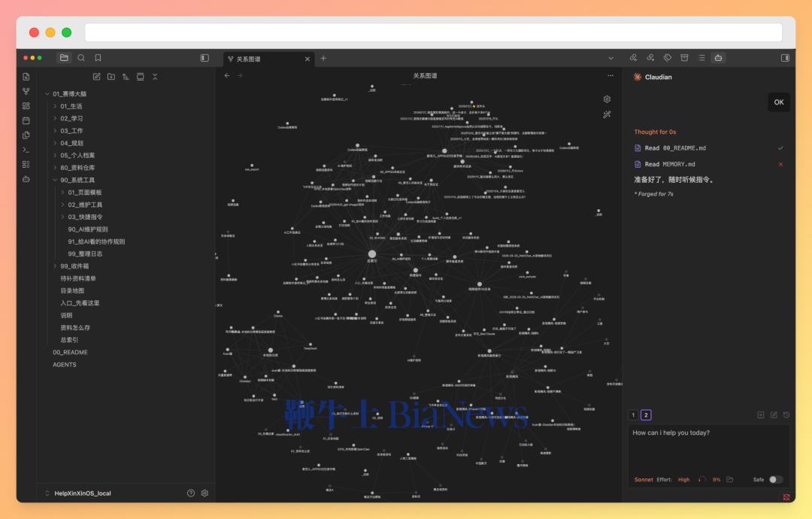Collapse all folders in file explorer
The width and height of the screenshot is (812, 519).
155,77
